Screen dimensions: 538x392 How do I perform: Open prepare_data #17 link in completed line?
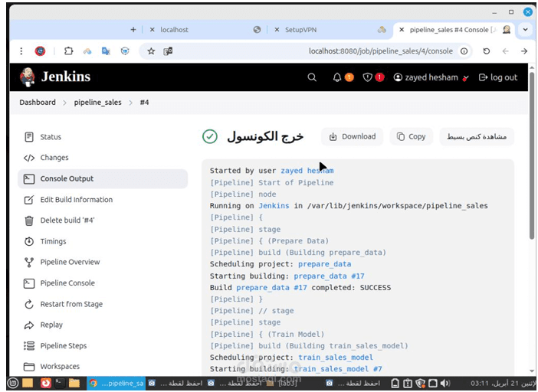[271, 287]
